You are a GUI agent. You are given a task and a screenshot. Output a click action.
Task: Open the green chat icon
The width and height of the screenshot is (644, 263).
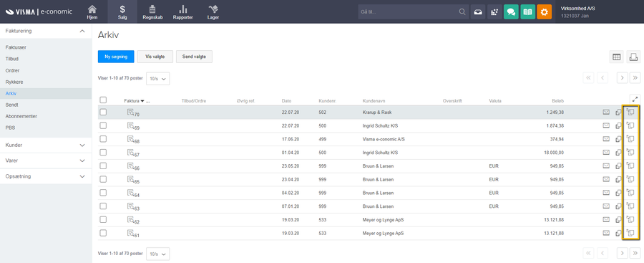(511, 12)
